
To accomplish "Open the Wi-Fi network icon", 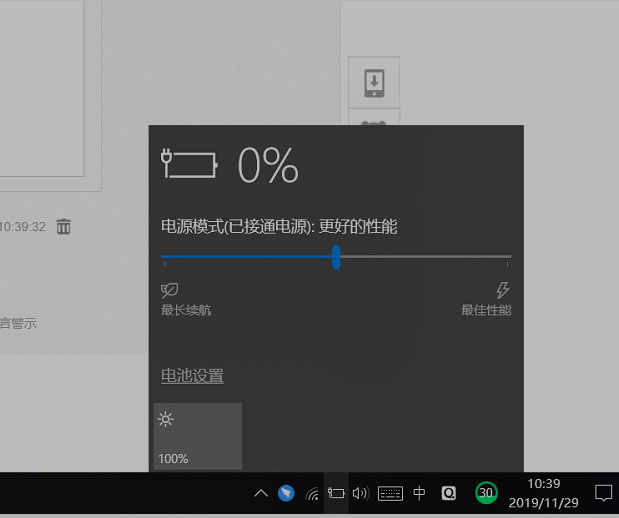I will point(312,493).
